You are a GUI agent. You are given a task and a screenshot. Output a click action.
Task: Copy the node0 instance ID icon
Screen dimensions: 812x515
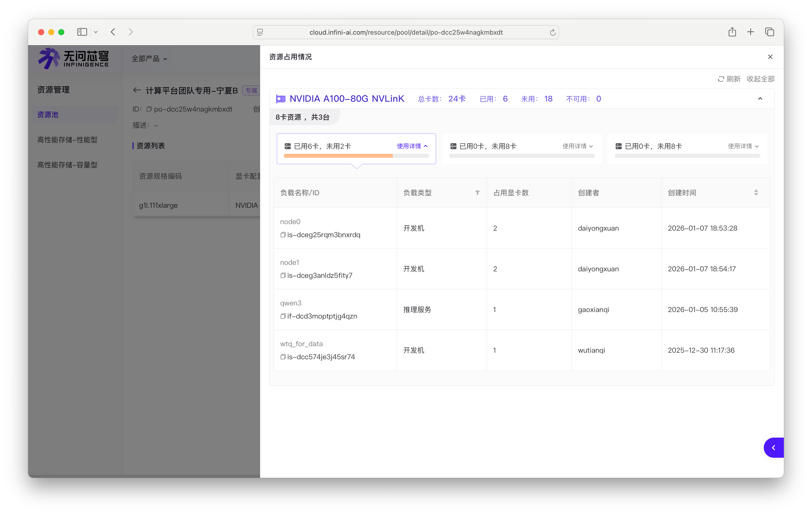pos(283,235)
